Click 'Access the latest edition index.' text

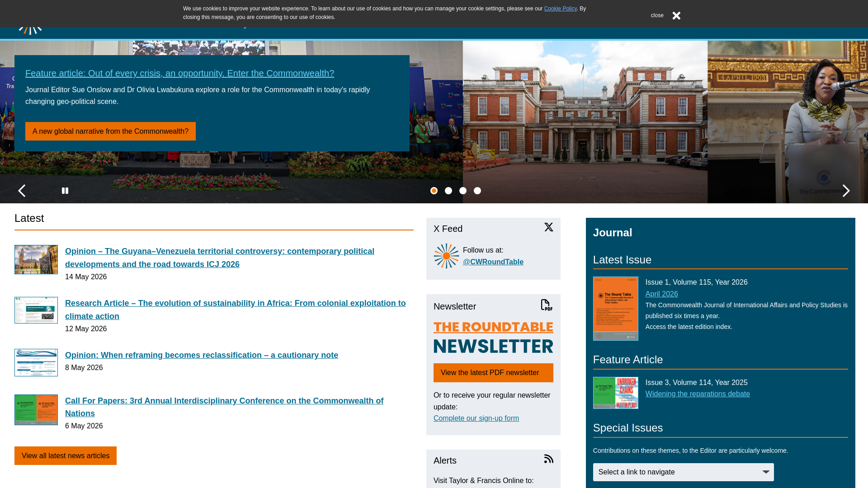[x=689, y=327]
